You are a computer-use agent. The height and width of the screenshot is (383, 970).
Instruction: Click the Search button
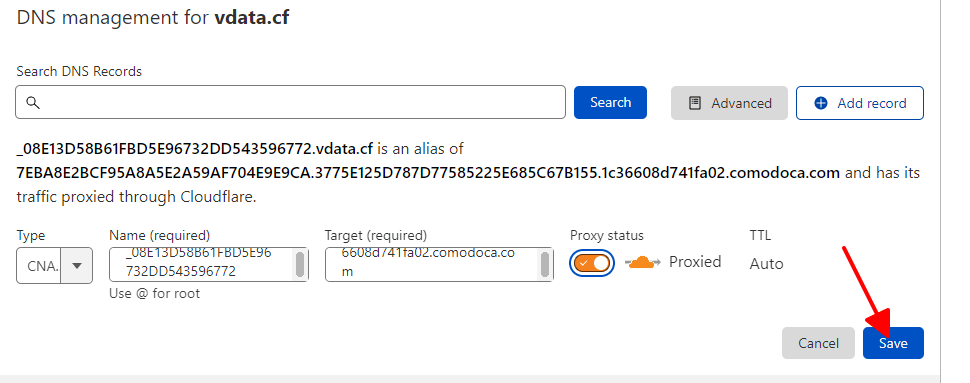(610, 103)
